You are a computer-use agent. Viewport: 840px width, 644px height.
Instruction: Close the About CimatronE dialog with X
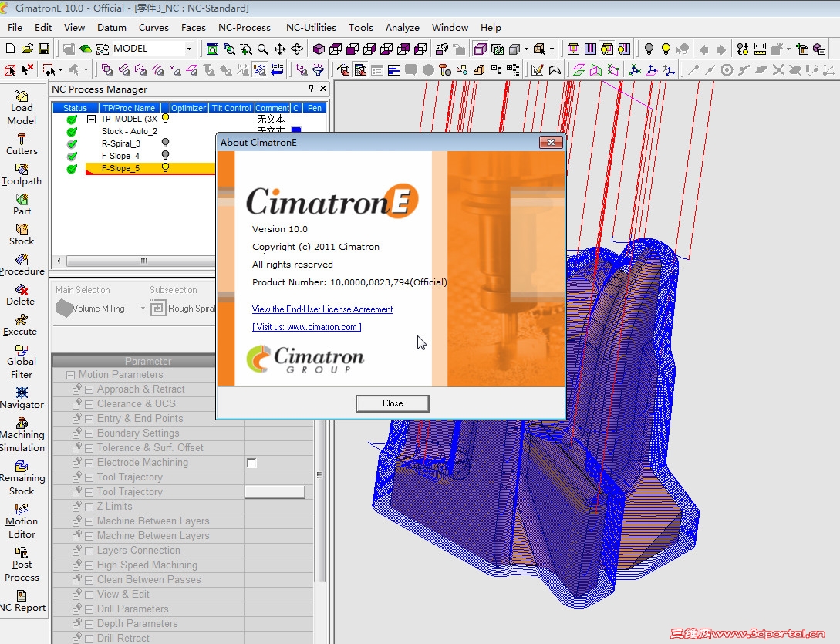[551, 142]
